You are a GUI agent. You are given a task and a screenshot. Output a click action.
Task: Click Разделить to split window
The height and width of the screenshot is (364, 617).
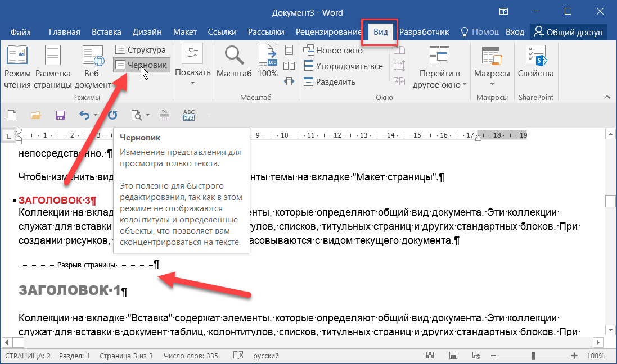tap(330, 82)
